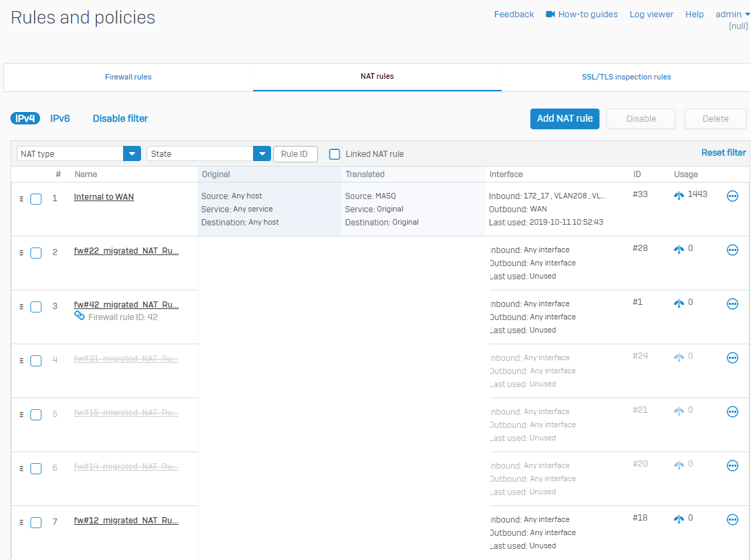Click the video camera How-to guides icon
Viewport: 753px width, 560px height.
click(550, 15)
